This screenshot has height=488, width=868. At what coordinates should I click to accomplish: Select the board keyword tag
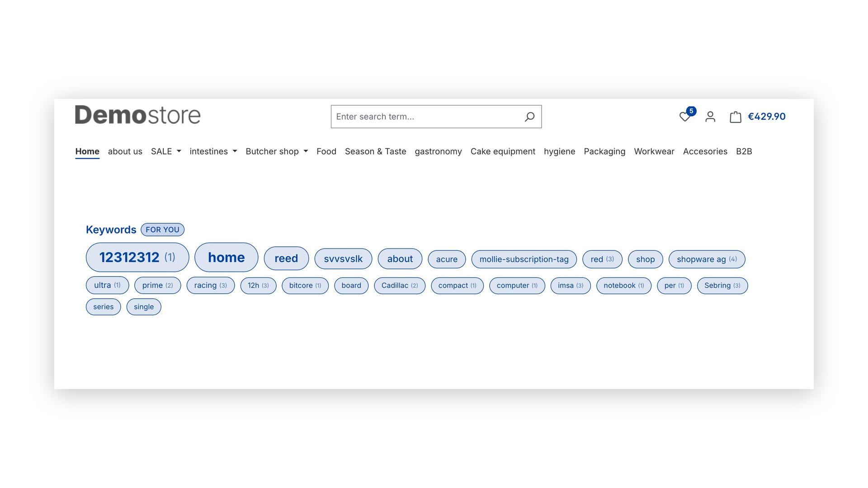351,286
